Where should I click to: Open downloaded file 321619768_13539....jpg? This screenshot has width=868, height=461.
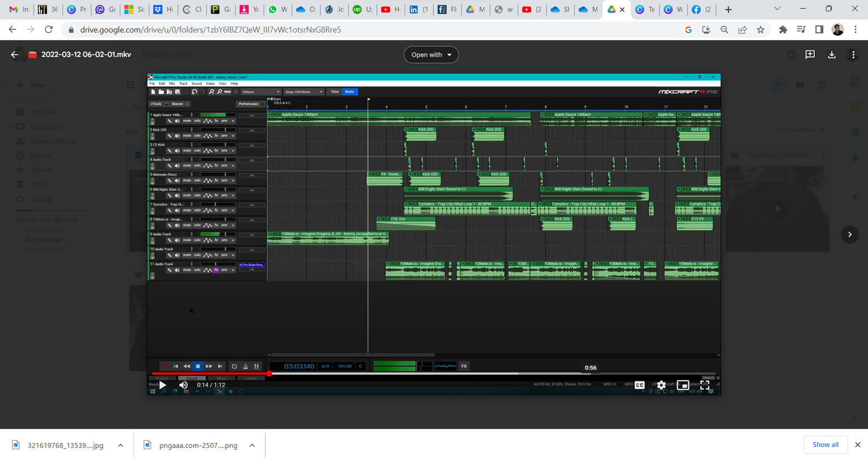coord(59,445)
